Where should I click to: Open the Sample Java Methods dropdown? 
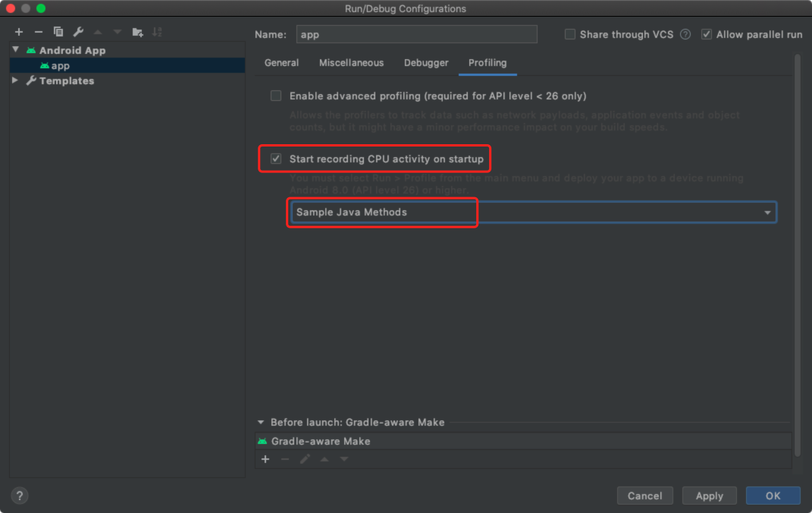pos(767,212)
